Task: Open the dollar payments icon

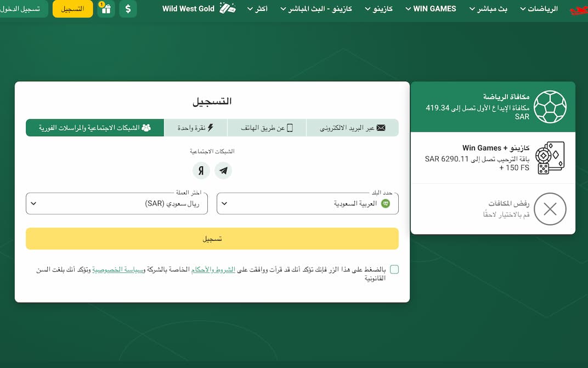Action: point(128,9)
